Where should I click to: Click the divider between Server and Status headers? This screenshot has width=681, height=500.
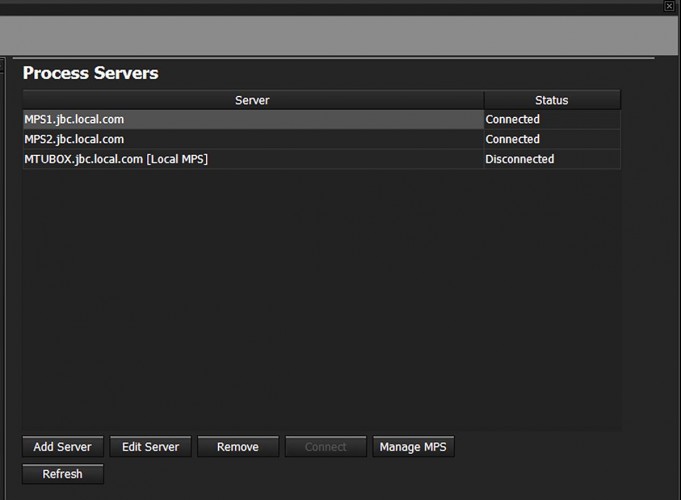484,100
